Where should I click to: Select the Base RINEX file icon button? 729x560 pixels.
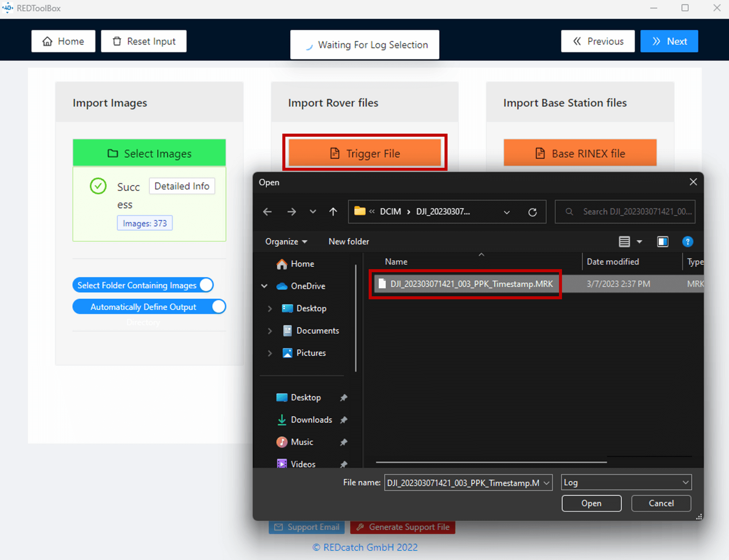coord(539,153)
